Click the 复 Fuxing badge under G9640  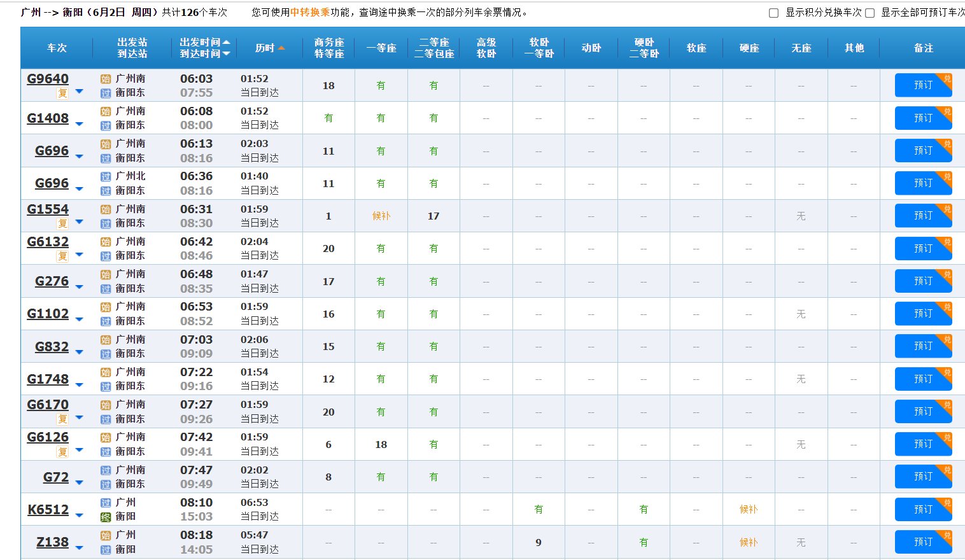62,94
